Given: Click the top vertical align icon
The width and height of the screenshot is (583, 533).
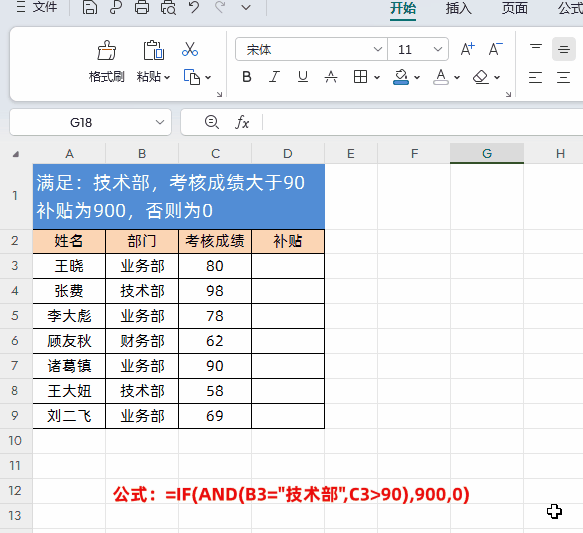Looking at the screenshot, I should [536, 48].
